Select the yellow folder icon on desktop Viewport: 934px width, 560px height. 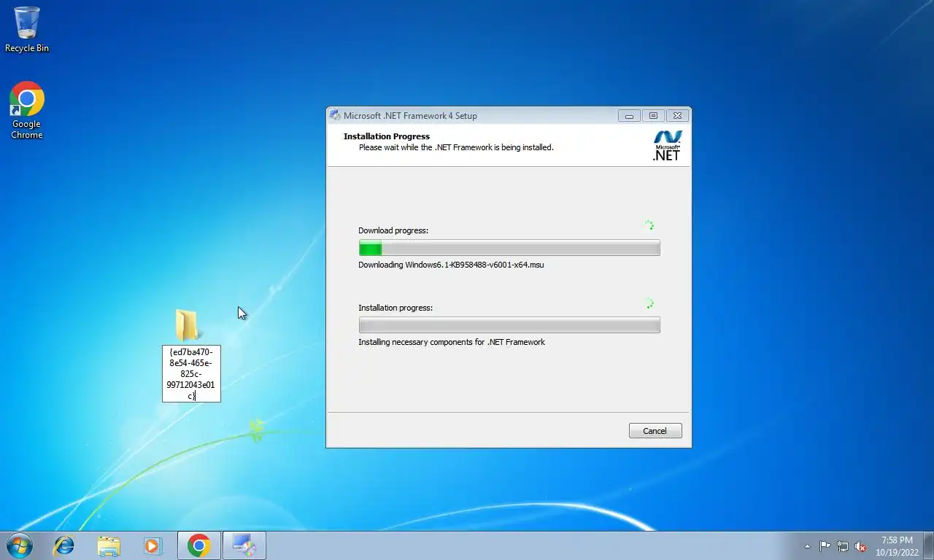tap(187, 324)
